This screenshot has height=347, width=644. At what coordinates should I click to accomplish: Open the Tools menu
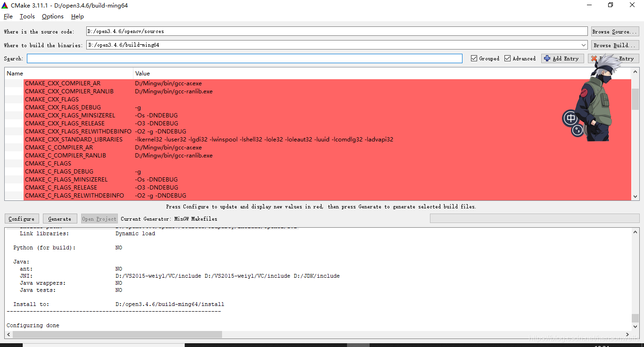(27, 16)
